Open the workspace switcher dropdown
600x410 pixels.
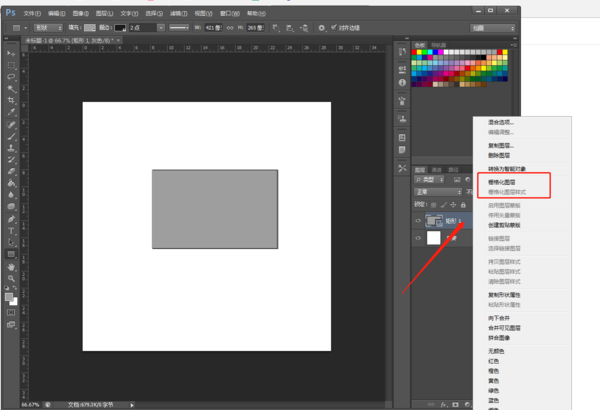coord(493,28)
